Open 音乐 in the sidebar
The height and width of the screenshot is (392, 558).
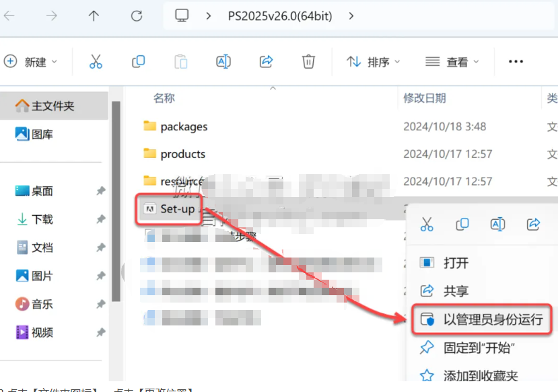point(34,304)
